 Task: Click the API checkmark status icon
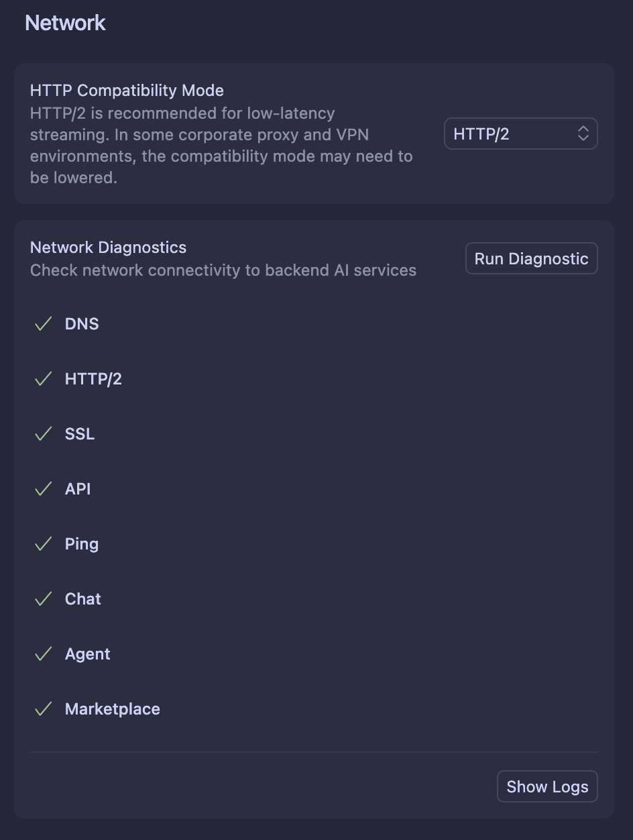pyautogui.click(x=44, y=489)
